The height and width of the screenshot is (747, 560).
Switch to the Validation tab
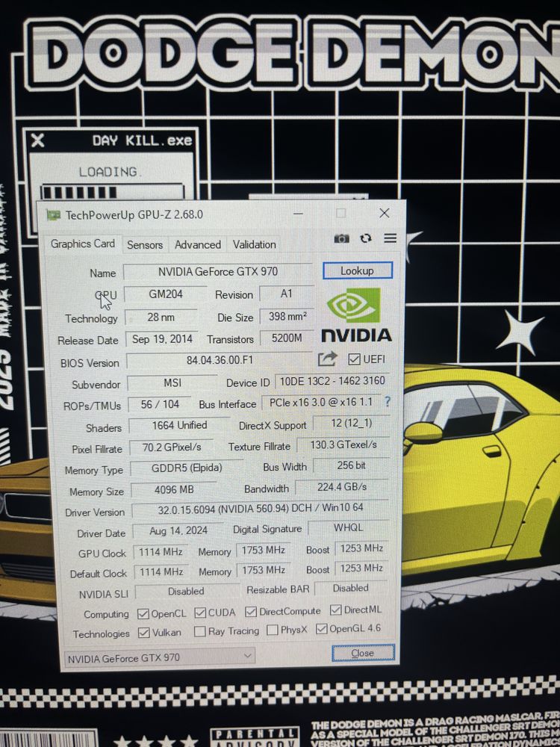[255, 244]
